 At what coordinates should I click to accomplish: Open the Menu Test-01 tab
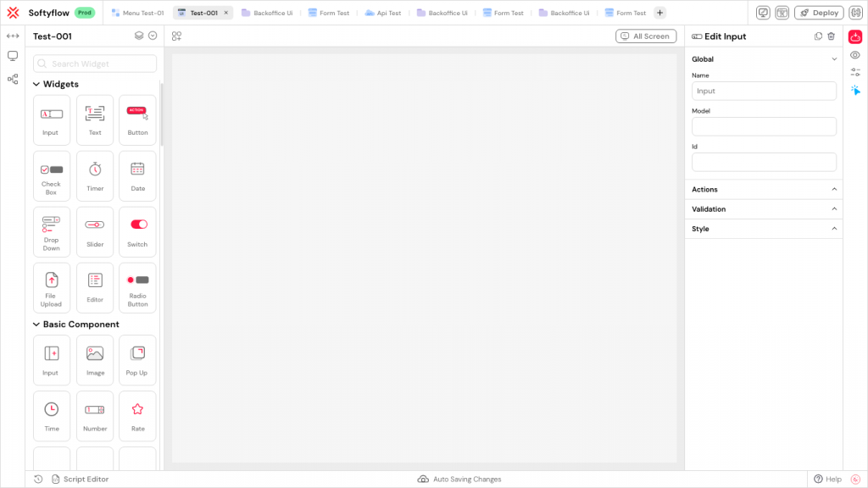(137, 13)
